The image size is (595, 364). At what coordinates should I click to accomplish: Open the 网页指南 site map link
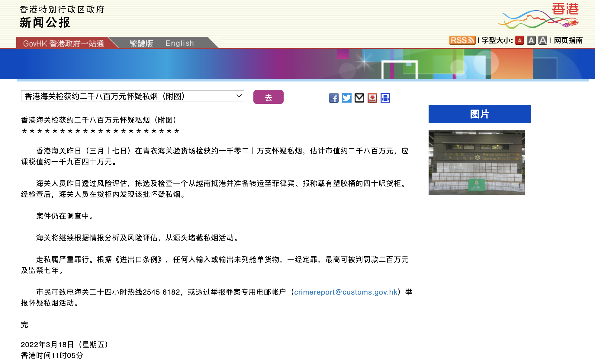coord(568,40)
